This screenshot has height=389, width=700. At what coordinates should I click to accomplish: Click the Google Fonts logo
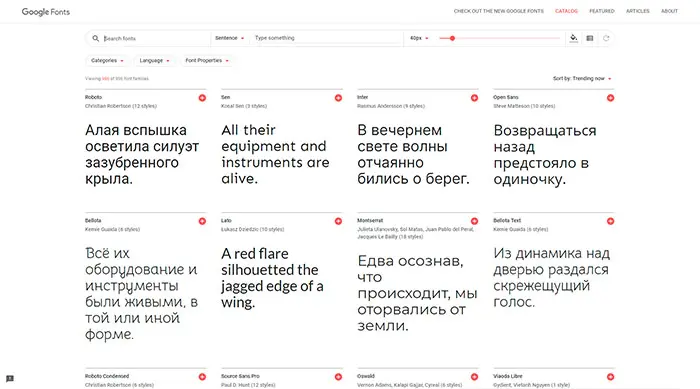tap(46, 12)
